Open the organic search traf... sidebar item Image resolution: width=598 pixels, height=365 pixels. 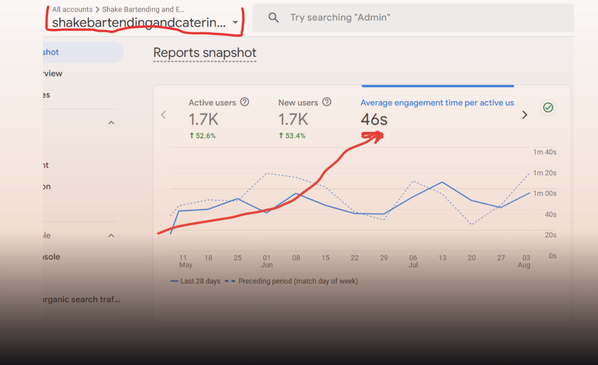[x=82, y=299]
